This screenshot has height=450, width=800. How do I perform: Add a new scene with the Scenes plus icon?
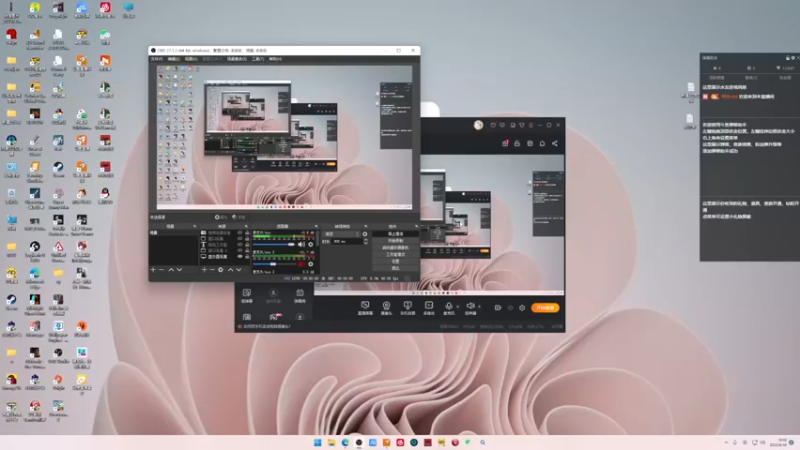click(153, 270)
